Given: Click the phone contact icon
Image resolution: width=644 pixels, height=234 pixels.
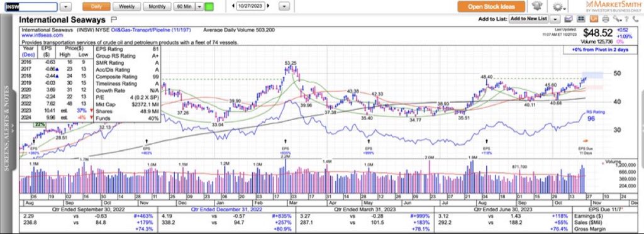Looking at the screenshot, I should tap(635, 19).
